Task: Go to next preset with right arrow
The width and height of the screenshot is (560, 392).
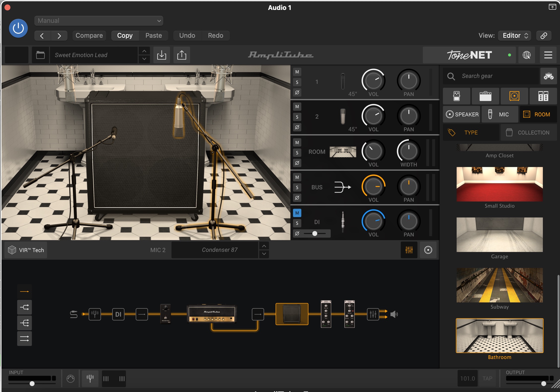Action: [x=59, y=36]
